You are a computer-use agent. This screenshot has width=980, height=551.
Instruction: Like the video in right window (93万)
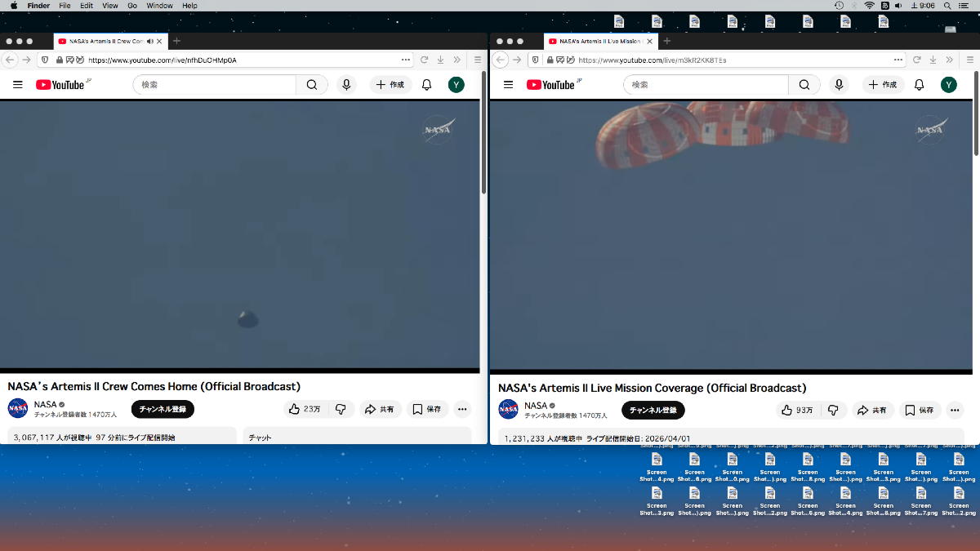[x=796, y=410]
